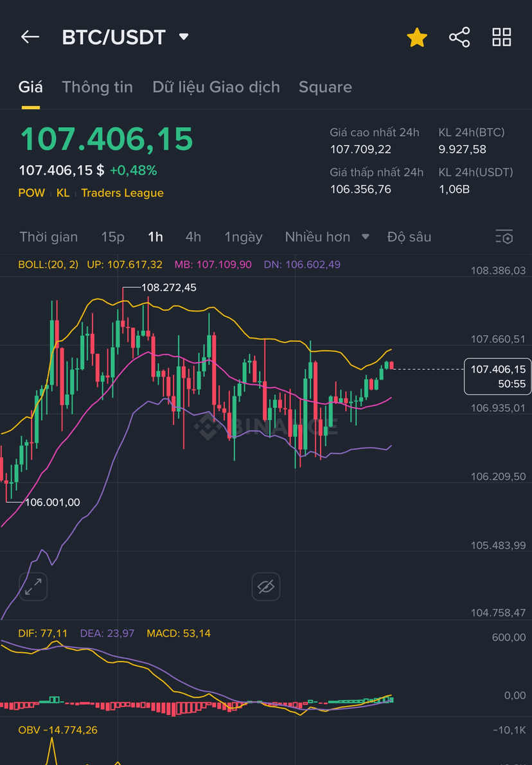Tap the current price tag 107.406,15
This screenshot has width=532, height=765.
(497, 376)
